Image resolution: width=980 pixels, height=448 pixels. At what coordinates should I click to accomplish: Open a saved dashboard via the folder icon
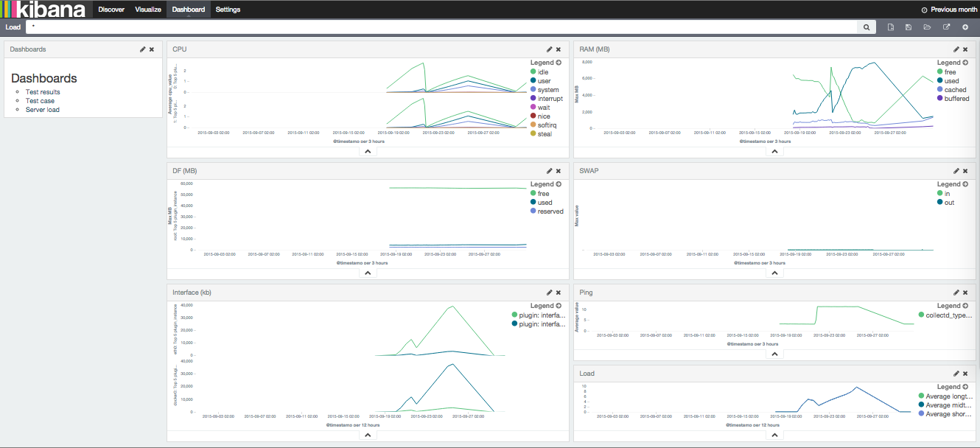(x=927, y=27)
